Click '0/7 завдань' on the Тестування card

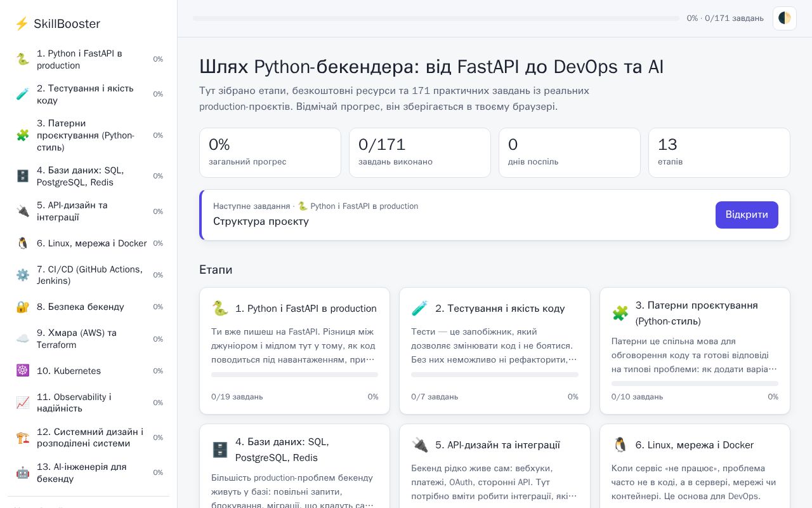click(x=435, y=397)
